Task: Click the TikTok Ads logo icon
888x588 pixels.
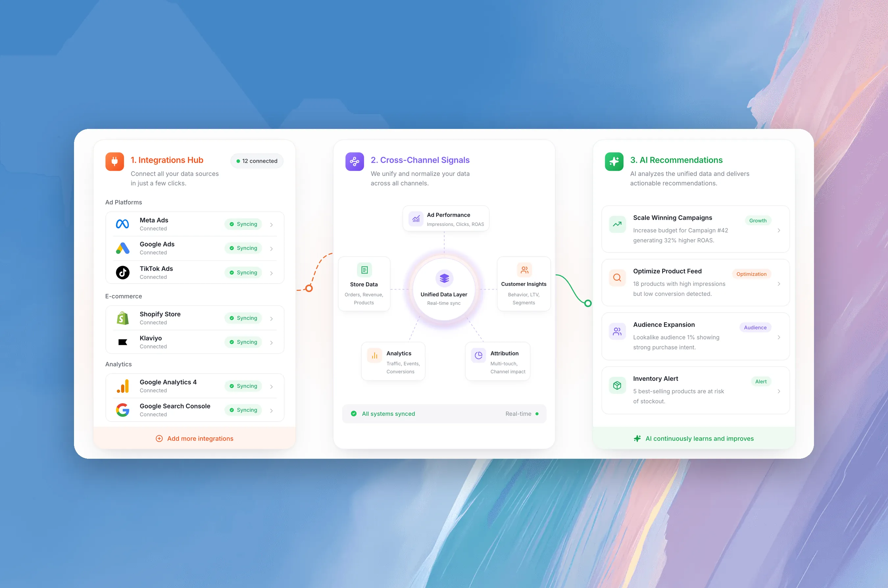Action: (123, 272)
